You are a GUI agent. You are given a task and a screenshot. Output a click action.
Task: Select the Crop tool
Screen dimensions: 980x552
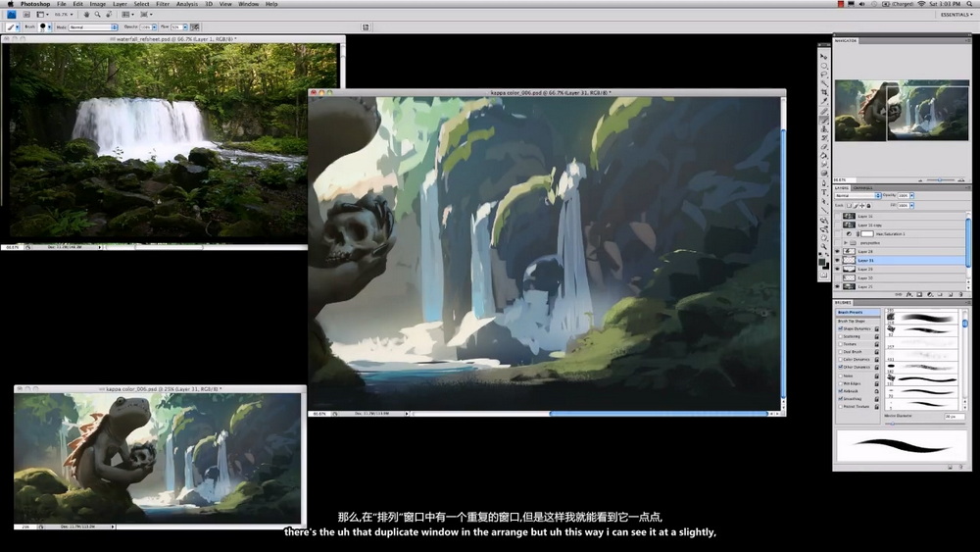pyautogui.click(x=824, y=92)
